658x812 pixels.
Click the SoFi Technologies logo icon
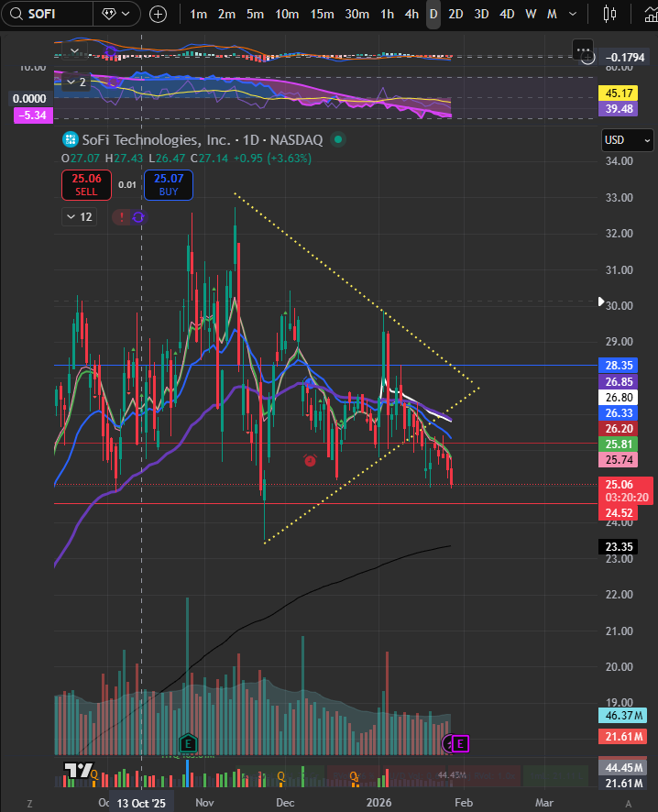pyautogui.click(x=70, y=140)
